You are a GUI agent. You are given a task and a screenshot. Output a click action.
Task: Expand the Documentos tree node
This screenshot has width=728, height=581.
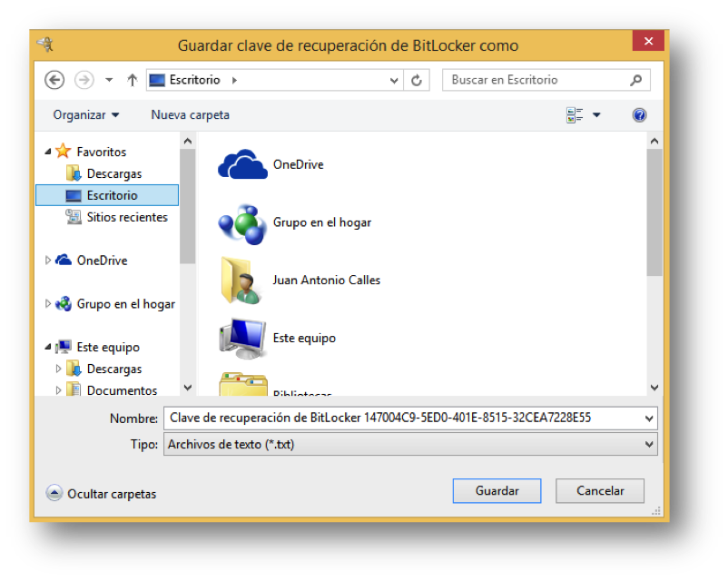pos(58,390)
